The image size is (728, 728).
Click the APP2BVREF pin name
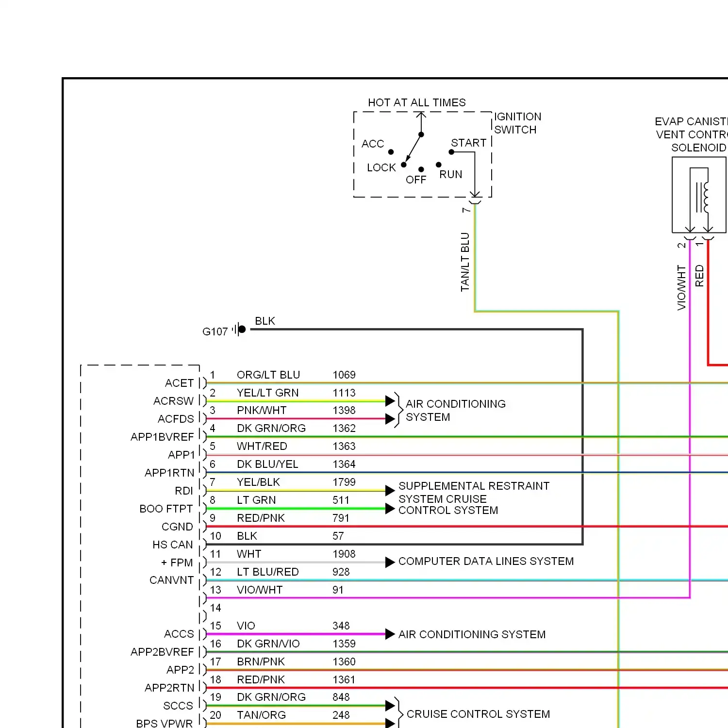(x=162, y=652)
